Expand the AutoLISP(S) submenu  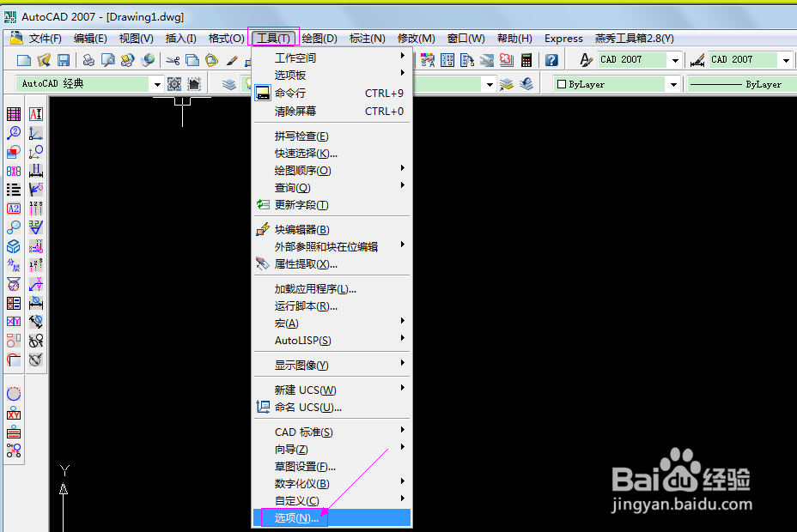[332, 341]
